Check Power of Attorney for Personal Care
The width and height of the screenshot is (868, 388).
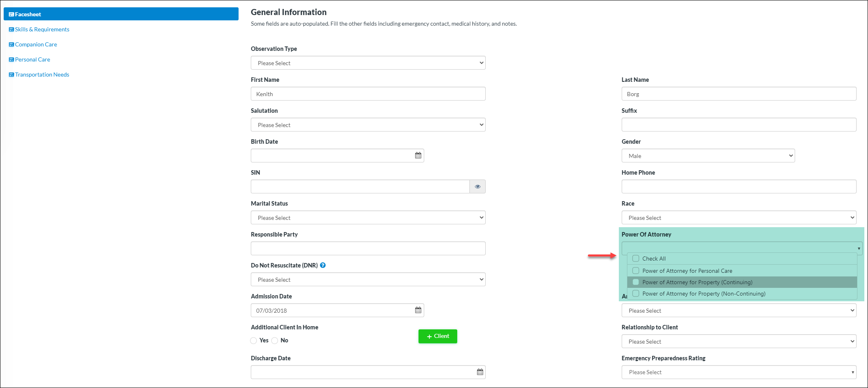coord(636,271)
